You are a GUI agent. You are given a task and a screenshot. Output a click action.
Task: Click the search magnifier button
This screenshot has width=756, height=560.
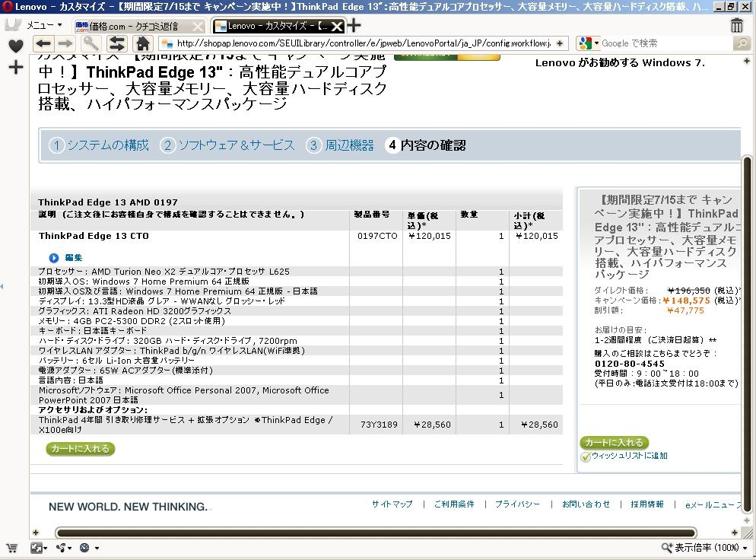point(742,43)
